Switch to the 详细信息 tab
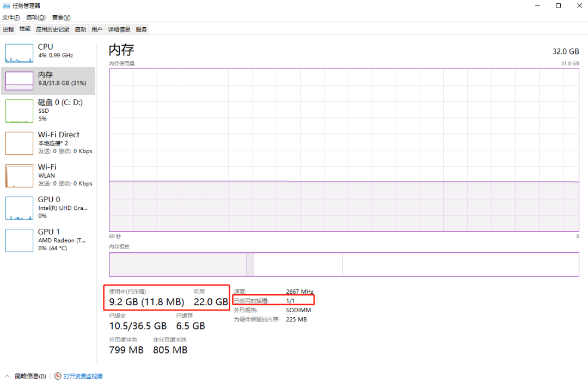This screenshot has width=588, height=382. tap(119, 29)
